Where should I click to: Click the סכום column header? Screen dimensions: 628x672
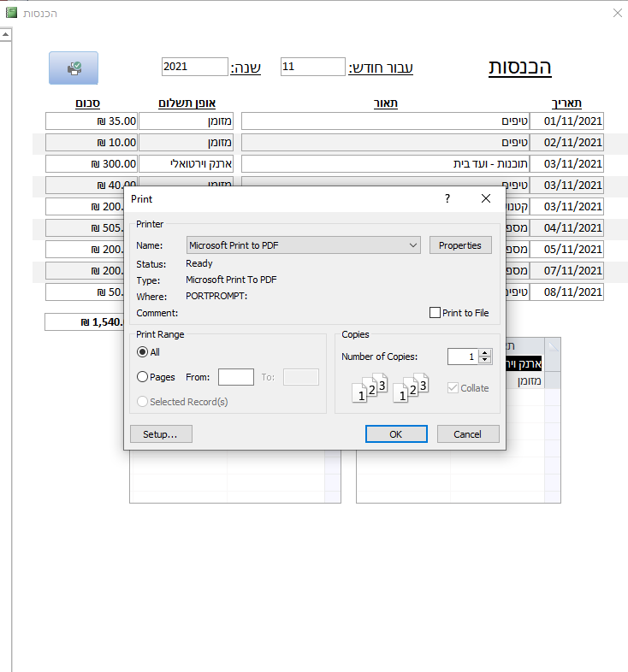pyautogui.click(x=87, y=103)
